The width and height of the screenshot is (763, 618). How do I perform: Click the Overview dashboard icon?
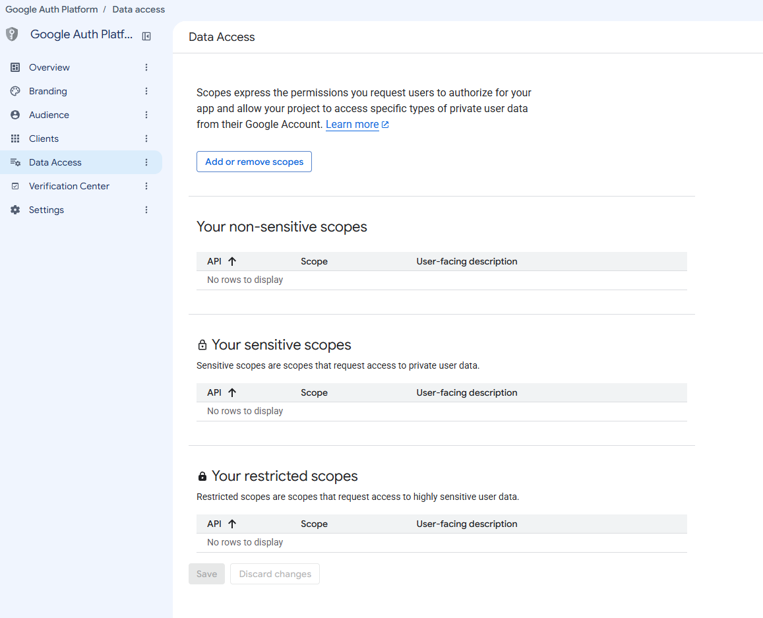[x=15, y=67]
